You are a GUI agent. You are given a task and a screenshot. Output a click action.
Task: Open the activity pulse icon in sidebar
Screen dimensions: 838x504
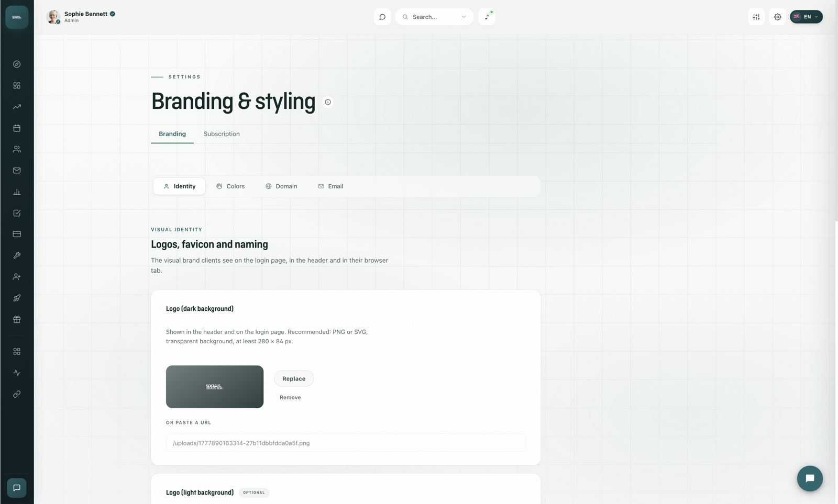(17, 373)
